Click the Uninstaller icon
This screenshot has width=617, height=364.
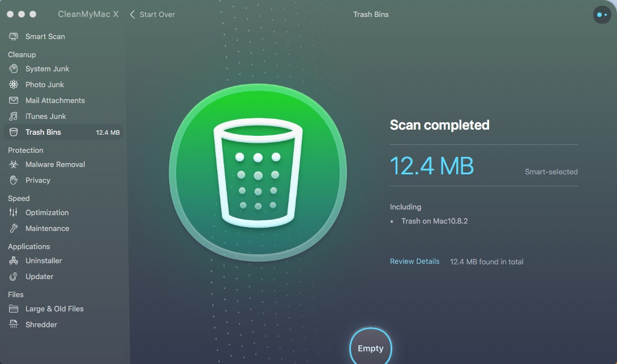tap(14, 260)
